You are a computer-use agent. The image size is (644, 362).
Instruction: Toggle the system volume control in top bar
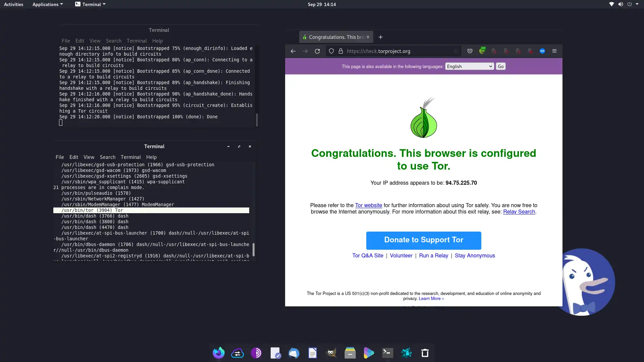coord(621,4)
